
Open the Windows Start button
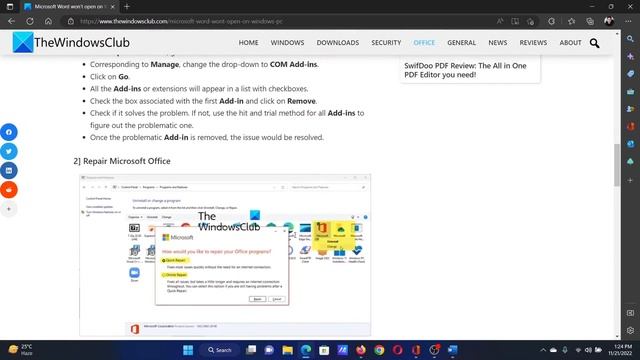pos(188,350)
